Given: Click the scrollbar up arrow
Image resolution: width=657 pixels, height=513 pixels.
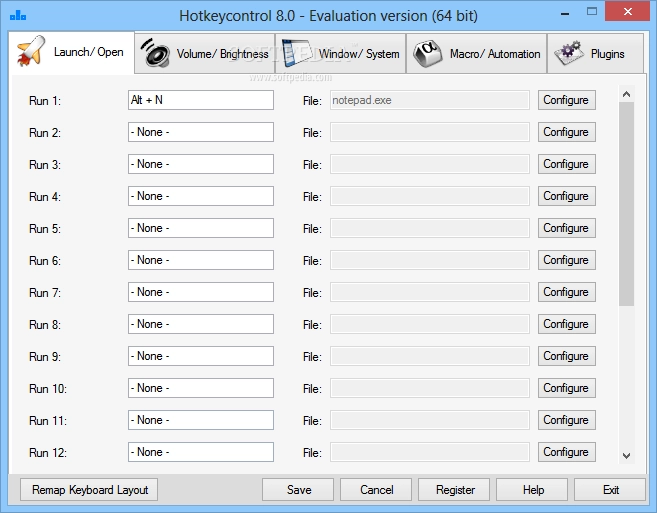Looking at the screenshot, I should [x=626, y=94].
